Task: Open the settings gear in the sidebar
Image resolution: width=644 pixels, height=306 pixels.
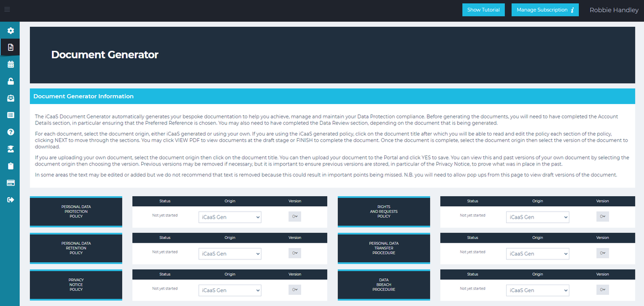Action: point(10,31)
